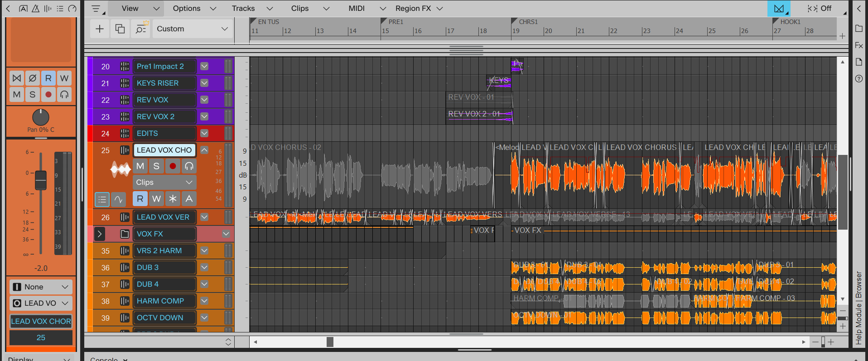This screenshot has width=868, height=361.
Task: Click the inspector volume fader handle
Action: click(x=41, y=180)
